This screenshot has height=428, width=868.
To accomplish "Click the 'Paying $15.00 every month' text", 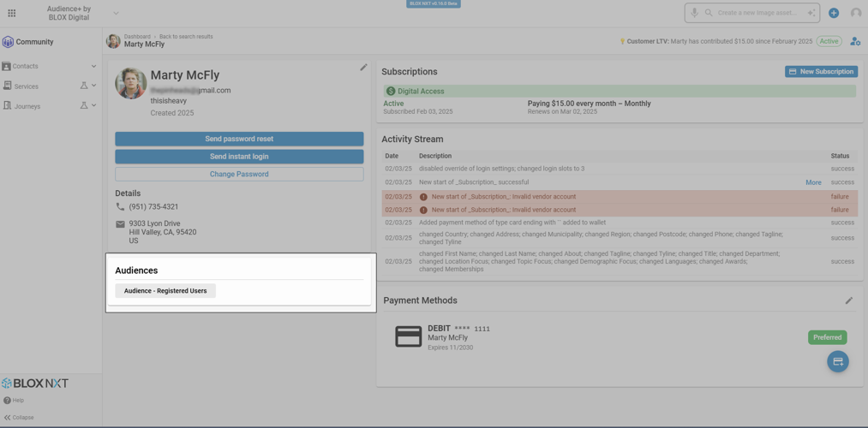I will point(589,104).
